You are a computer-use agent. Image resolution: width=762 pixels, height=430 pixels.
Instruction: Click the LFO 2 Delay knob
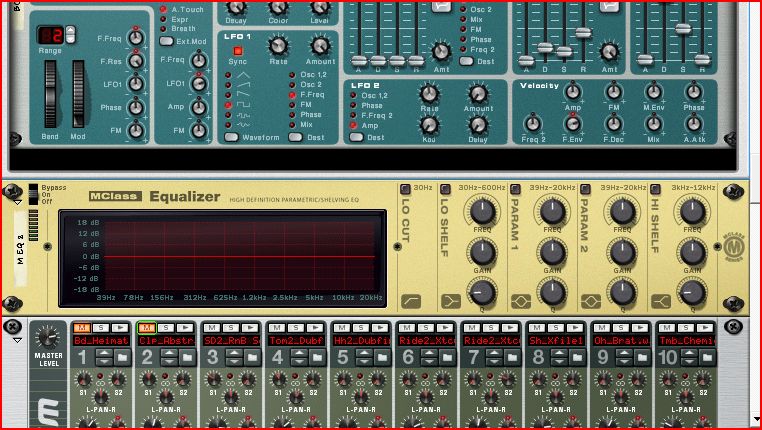478,125
